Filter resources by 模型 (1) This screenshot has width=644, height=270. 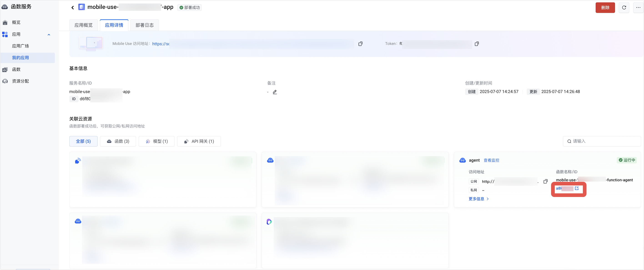click(x=156, y=141)
